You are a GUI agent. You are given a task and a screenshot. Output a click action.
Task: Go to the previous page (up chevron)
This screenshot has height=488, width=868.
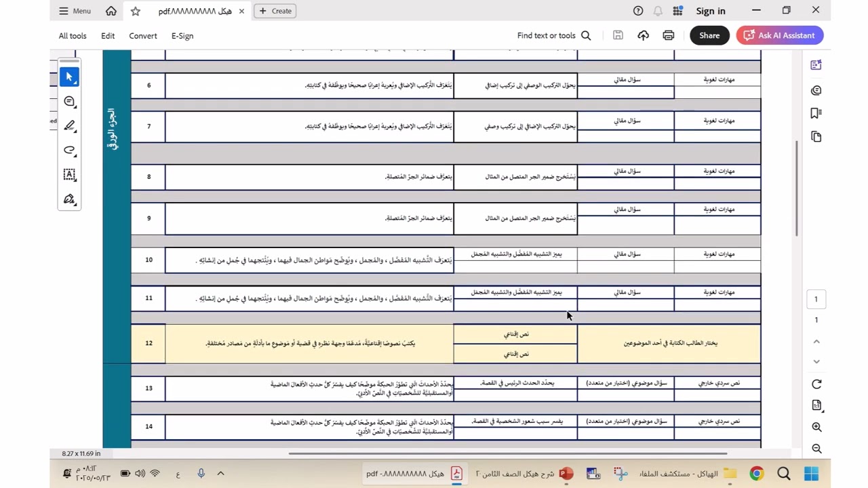816,342
